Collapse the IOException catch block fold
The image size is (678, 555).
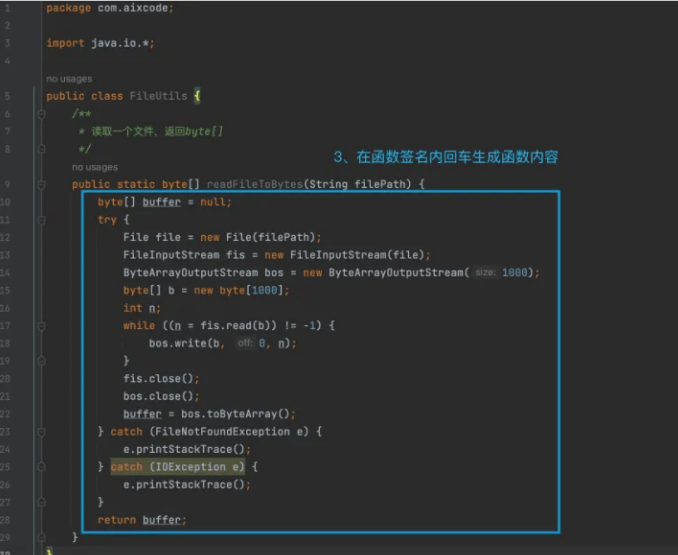pyautogui.click(x=42, y=467)
